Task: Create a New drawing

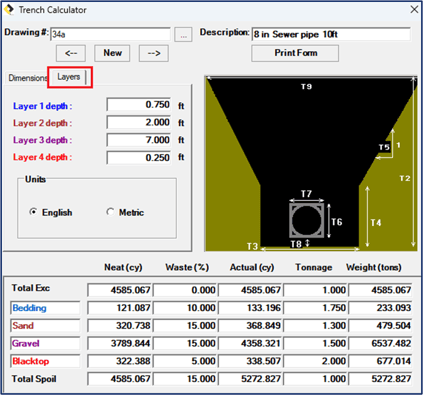Action: (112, 53)
